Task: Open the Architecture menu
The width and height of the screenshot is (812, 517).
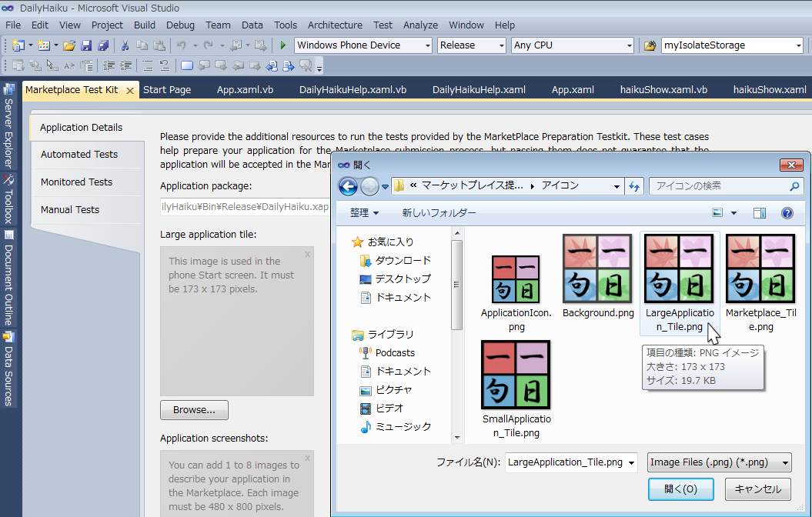Action: point(335,25)
